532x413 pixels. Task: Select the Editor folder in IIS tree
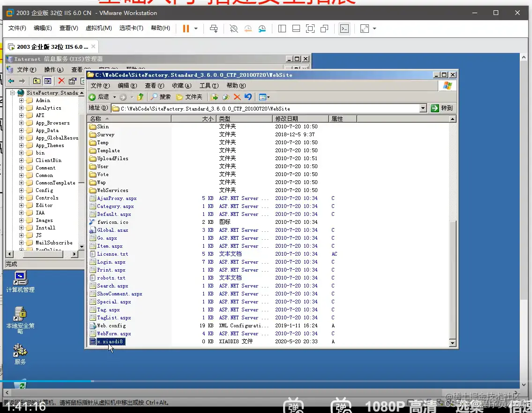tap(44, 205)
